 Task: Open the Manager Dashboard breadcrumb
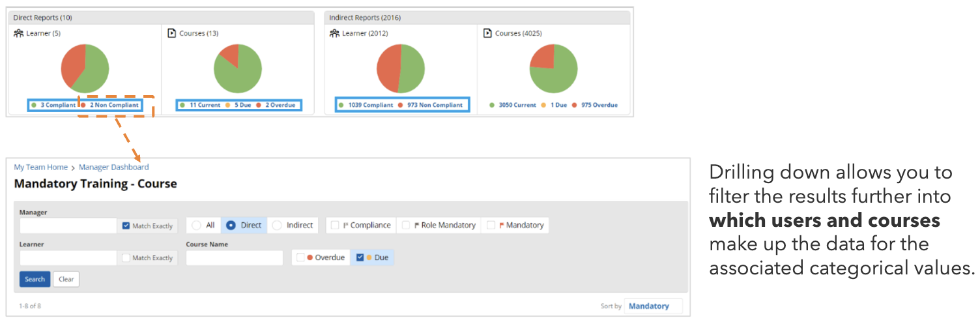(113, 168)
